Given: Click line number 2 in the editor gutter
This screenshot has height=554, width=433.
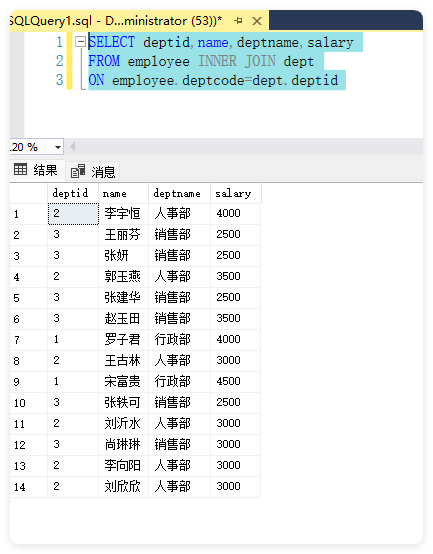Looking at the screenshot, I should (x=59, y=61).
